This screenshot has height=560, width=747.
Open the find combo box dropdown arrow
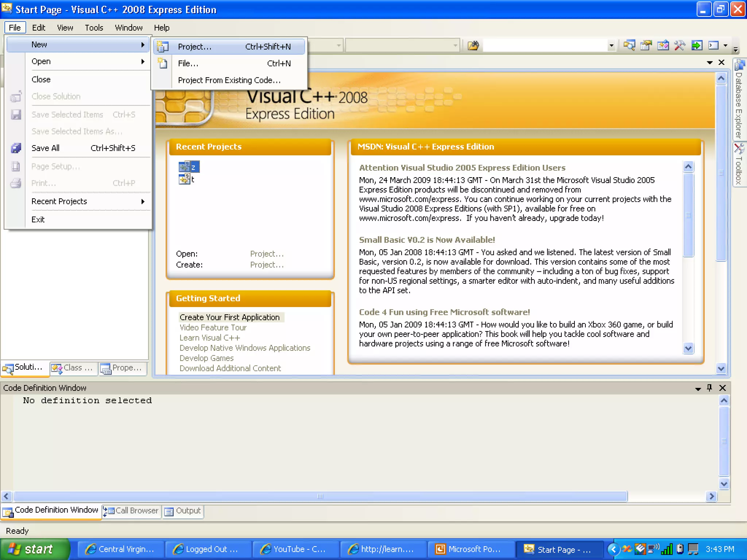pos(611,46)
